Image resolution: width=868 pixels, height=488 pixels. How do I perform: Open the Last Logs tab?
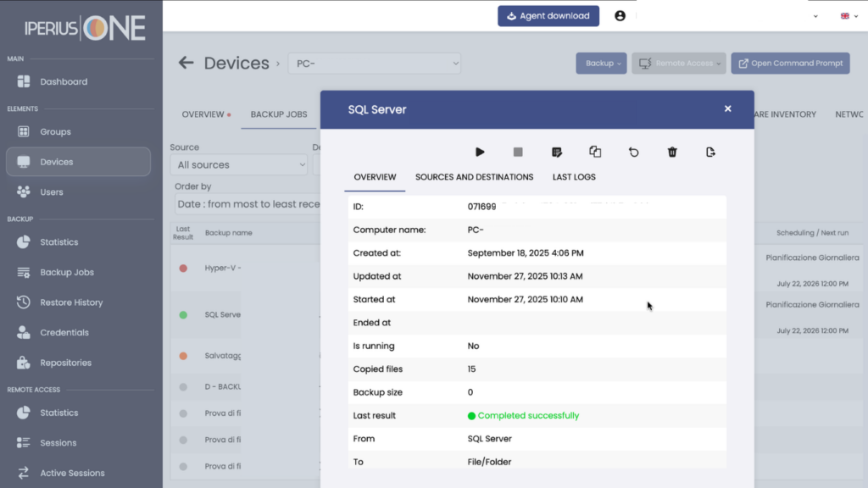pyautogui.click(x=574, y=177)
